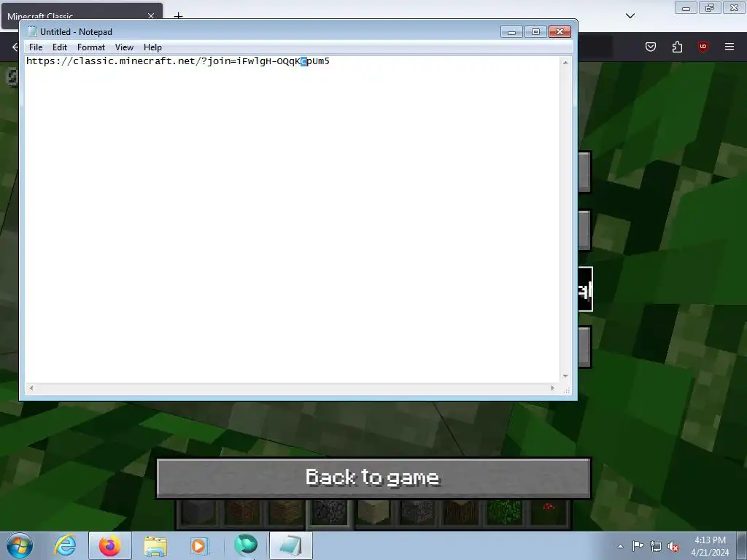
Task: Click the uBlock Origin shield icon
Action: click(703, 47)
